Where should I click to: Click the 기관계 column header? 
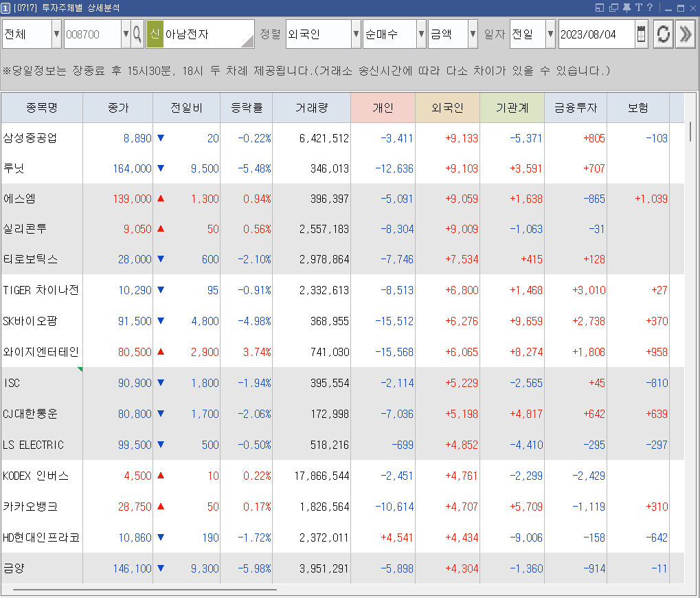512,108
